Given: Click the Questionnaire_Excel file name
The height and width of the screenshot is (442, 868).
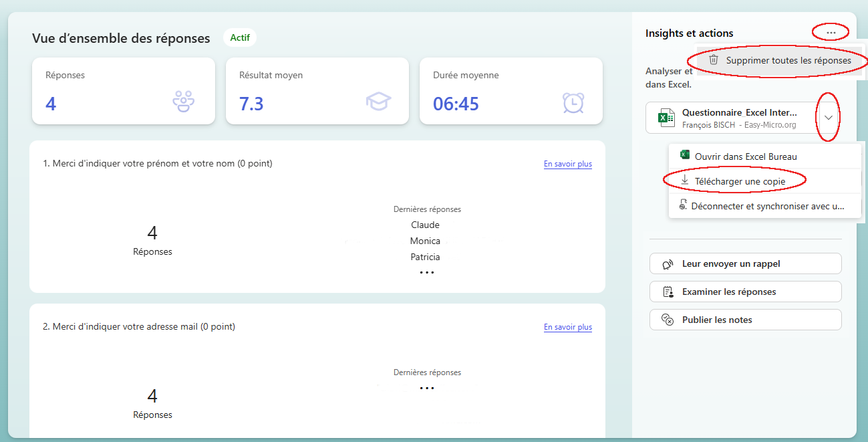Looking at the screenshot, I should click(739, 112).
